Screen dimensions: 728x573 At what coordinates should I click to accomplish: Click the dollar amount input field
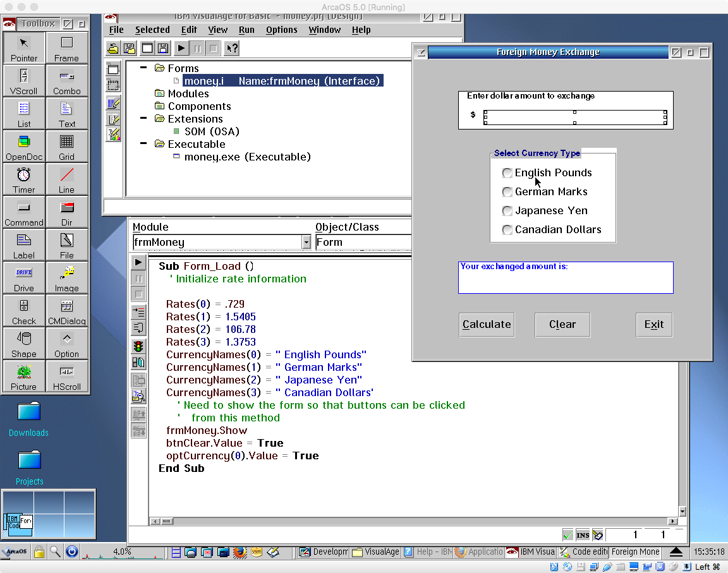pos(575,118)
